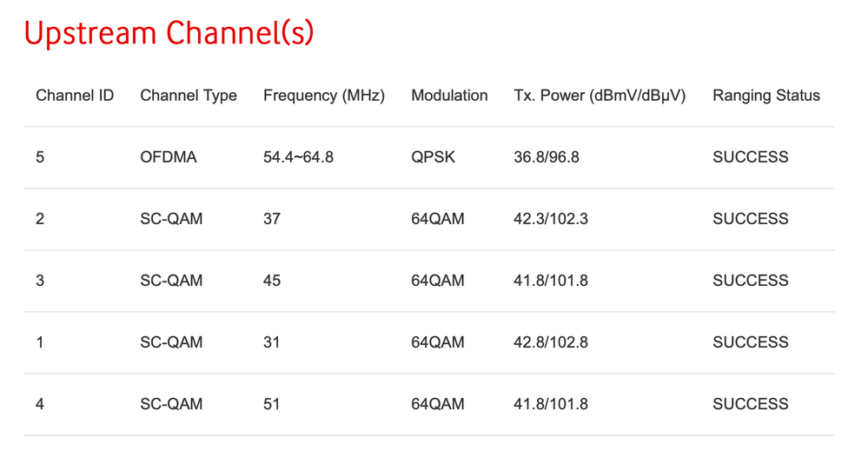
Task: Select the QPSK modulation cell
Action: coord(433,157)
